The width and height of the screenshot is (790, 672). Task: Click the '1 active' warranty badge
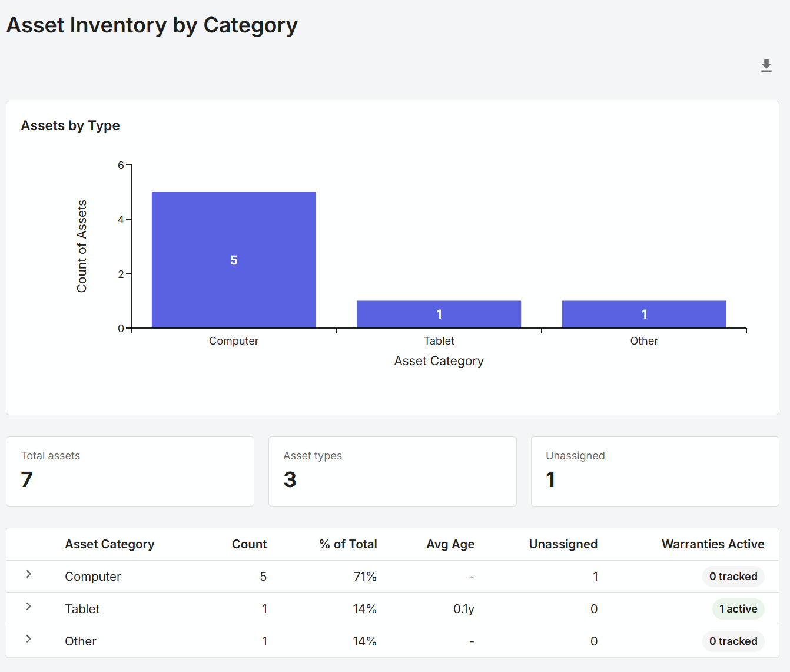(738, 608)
